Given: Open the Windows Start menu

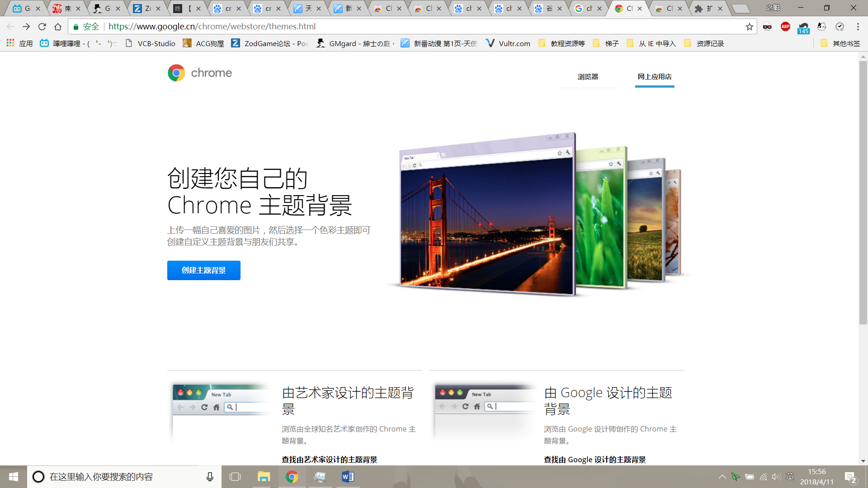Looking at the screenshot, I should [14, 477].
